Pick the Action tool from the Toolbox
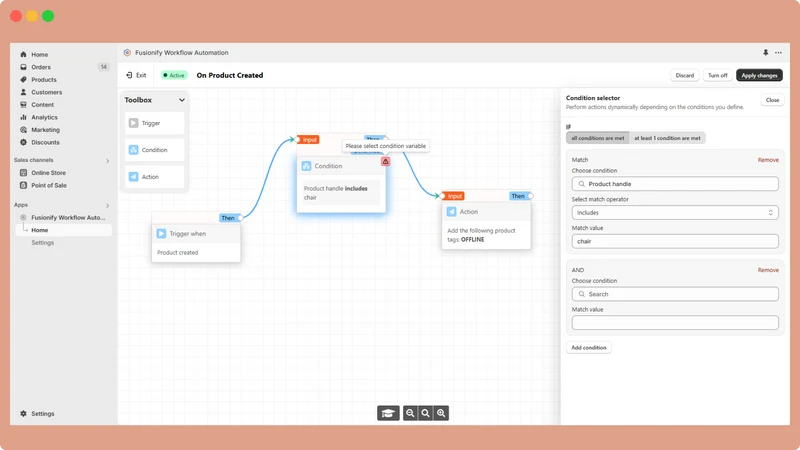 tap(154, 177)
